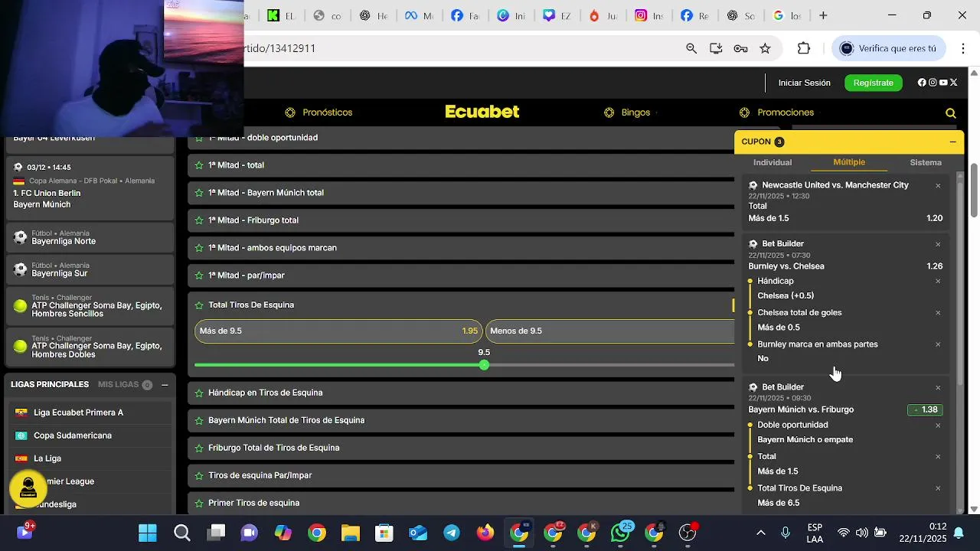Install app icon in address bar
This screenshot has width=980, height=551.
[x=716, y=48]
